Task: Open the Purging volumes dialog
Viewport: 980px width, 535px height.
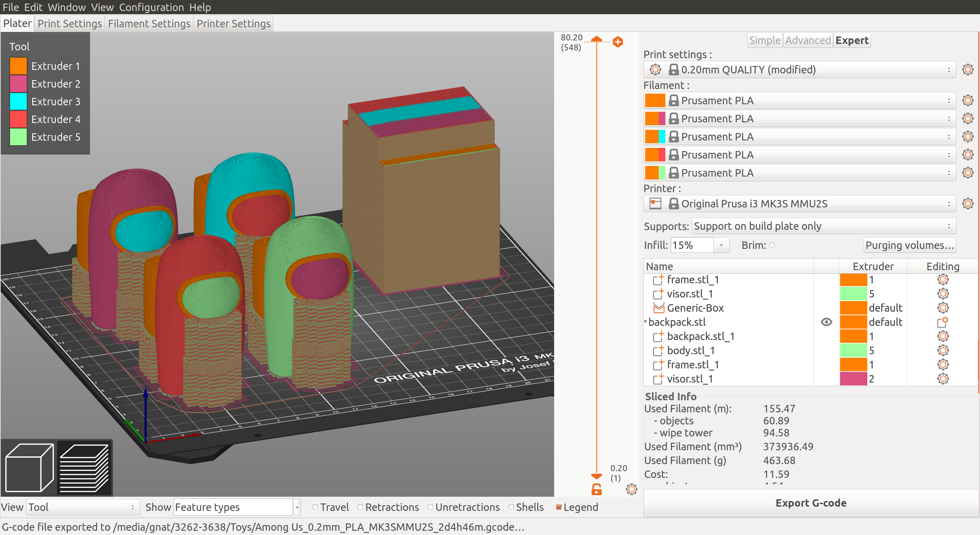Action: (x=909, y=245)
